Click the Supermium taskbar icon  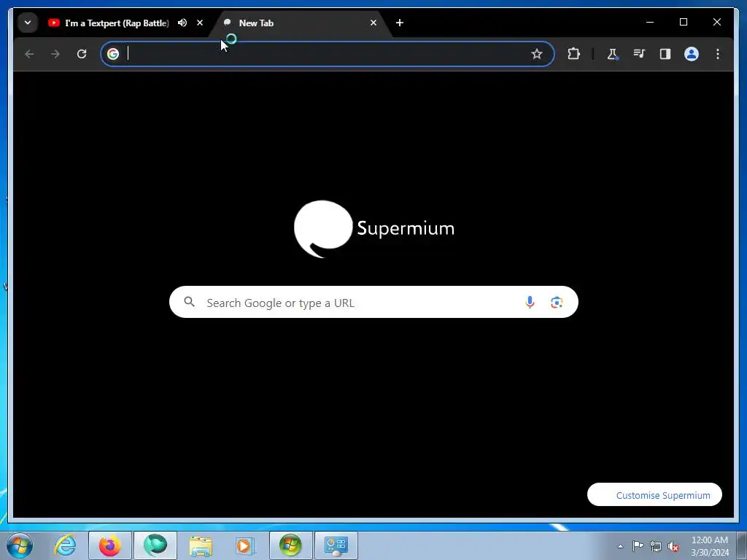coord(155,545)
